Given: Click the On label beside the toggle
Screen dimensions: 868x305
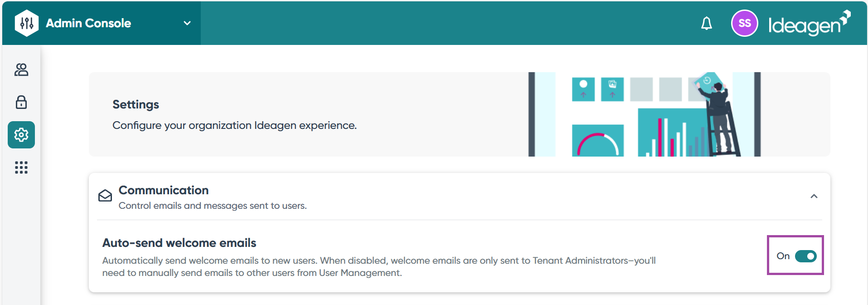Looking at the screenshot, I should pos(783,256).
